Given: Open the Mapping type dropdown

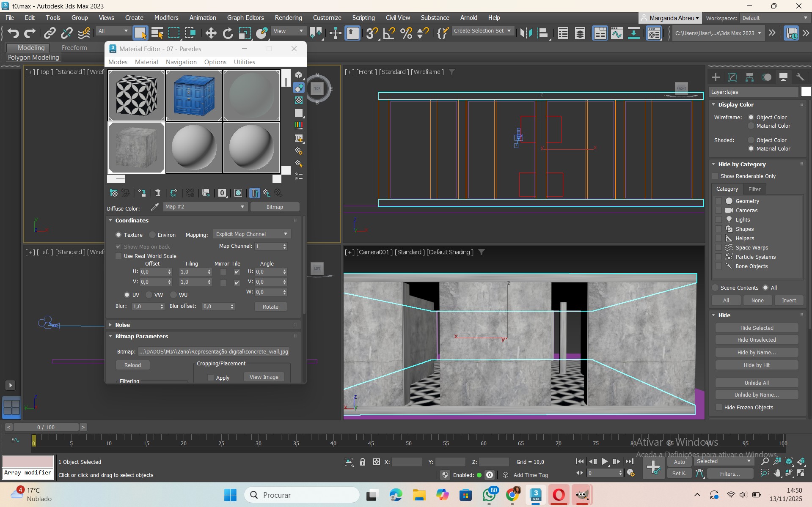Looking at the screenshot, I should point(252,234).
